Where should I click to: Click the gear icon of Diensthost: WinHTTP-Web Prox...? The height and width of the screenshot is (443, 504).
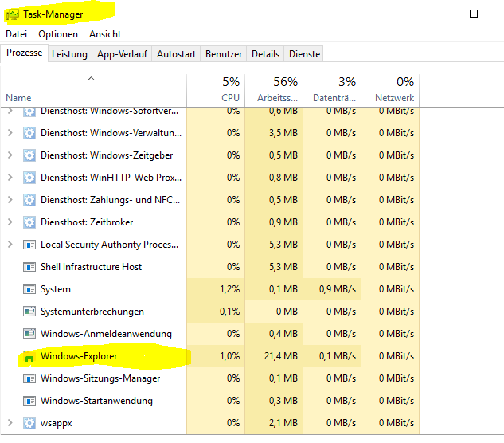tap(29, 178)
